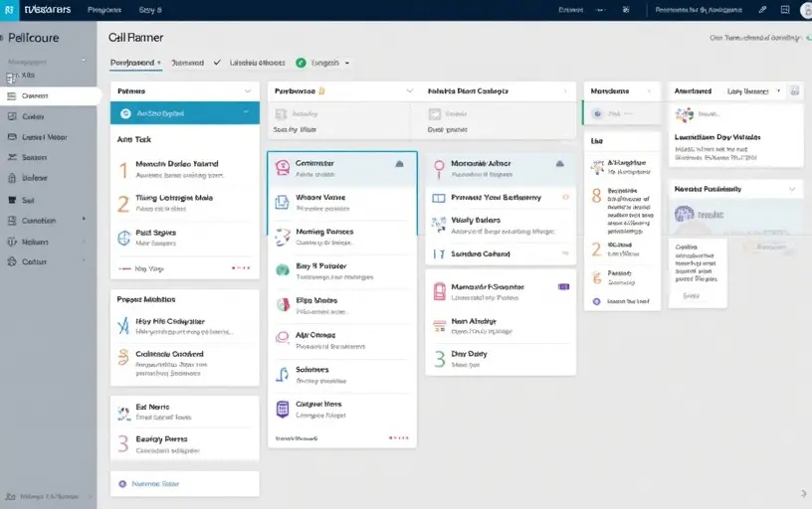
Task: Click the pink icon on the 'Cornerneter' card
Action: tap(283, 167)
